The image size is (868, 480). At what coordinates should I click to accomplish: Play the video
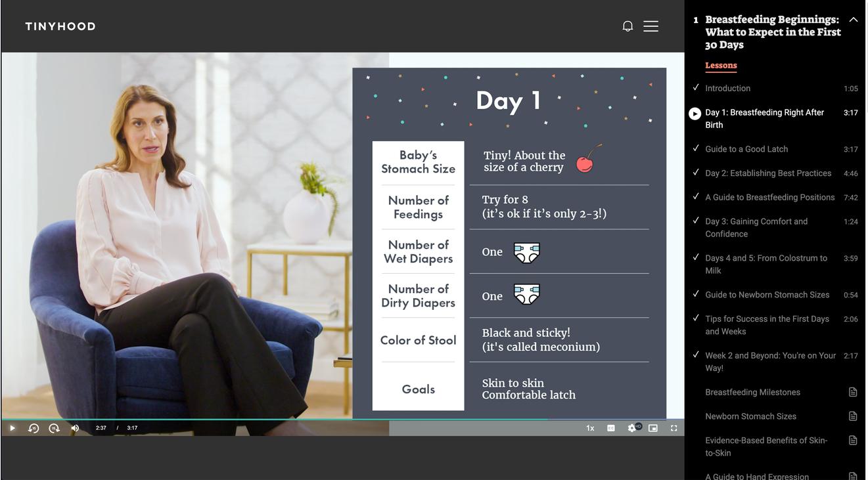(x=12, y=428)
